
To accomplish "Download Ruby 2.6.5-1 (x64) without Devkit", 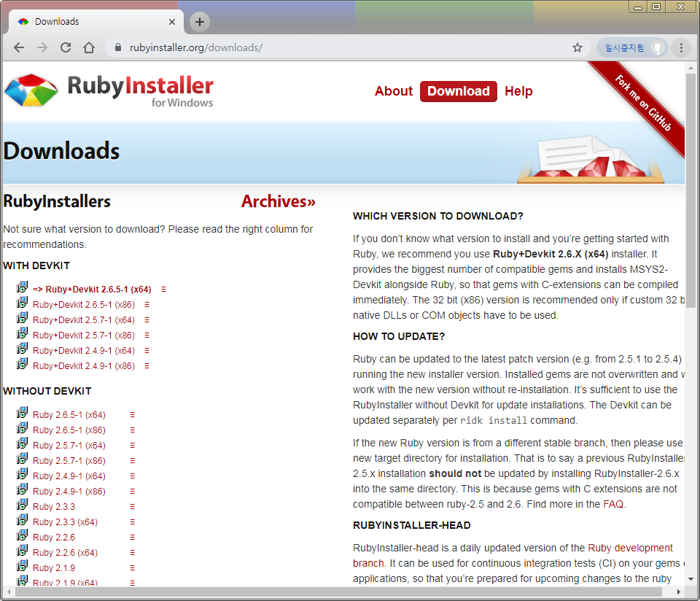I will pos(69,415).
